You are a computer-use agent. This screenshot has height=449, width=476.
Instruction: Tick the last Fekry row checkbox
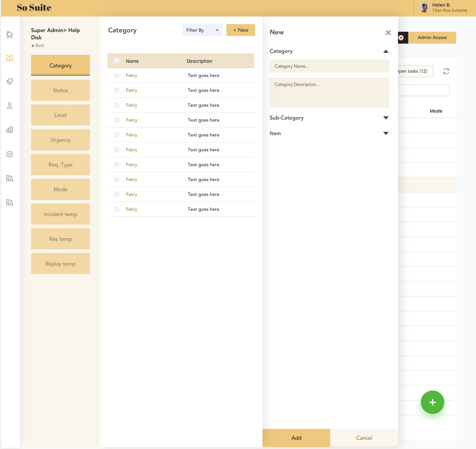(x=117, y=209)
